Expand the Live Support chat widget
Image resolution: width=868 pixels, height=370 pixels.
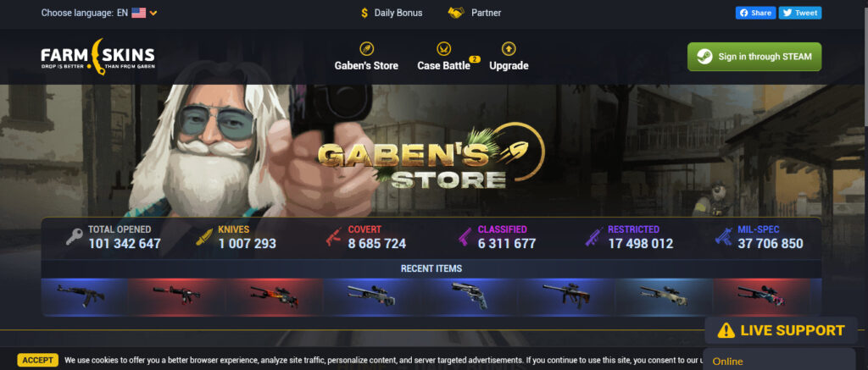coord(781,331)
